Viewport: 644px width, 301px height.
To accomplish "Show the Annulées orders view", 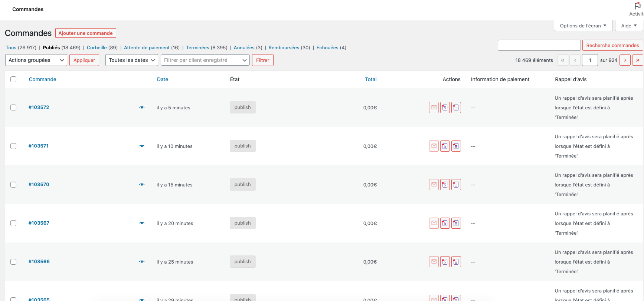I will pyautogui.click(x=244, y=47).
